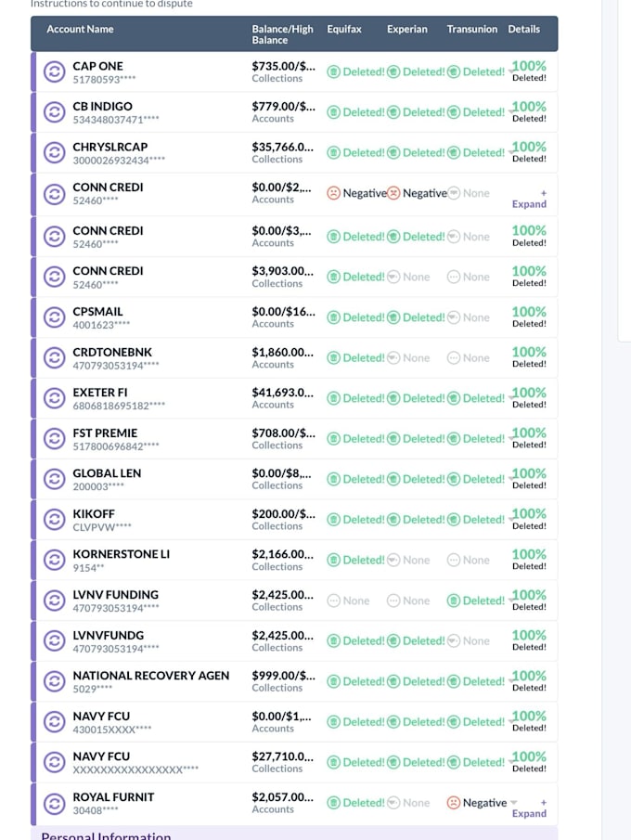Image resolution: width=631 pixels, height=840 pixels.
Task: Click the KORNERSTONE LI $2,166.00 balance
Action: 283,554
